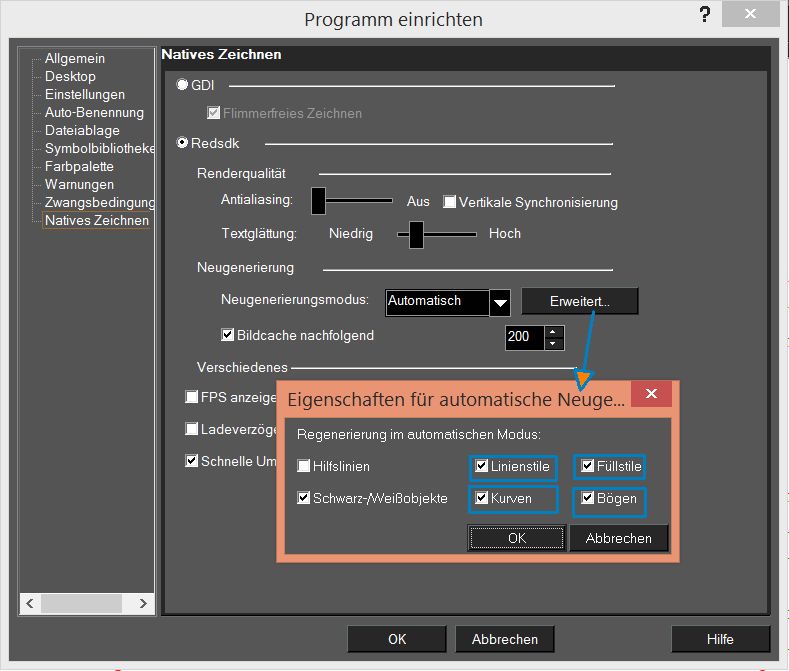This screenshot has height=671, width=789.
Task: Uncheck the Bögen checkbox
Action: click(588, 498)
